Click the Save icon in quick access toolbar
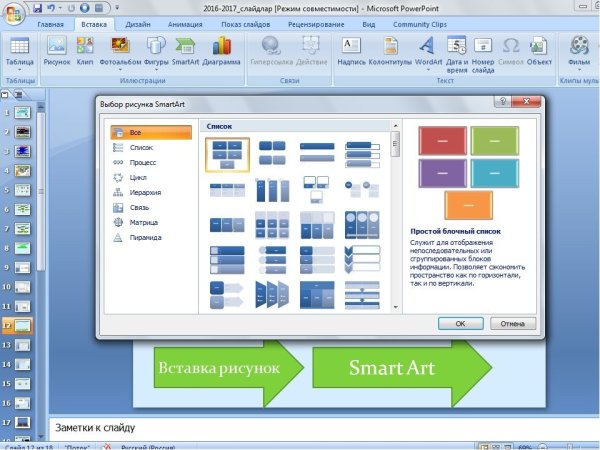 (x=37, y=7)
